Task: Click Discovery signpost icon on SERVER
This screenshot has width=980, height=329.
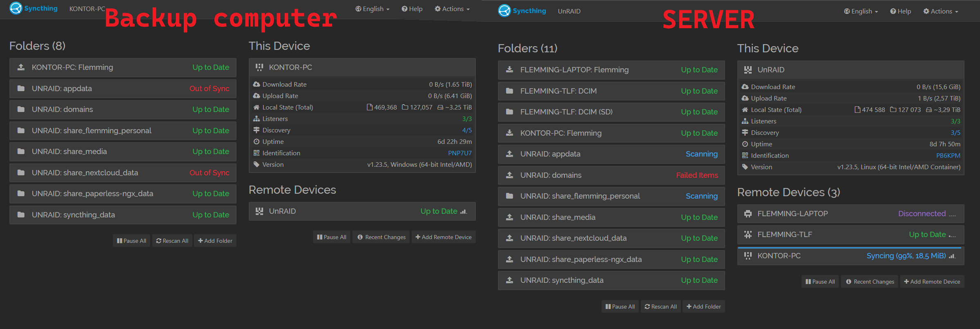Action: (745, 133)
